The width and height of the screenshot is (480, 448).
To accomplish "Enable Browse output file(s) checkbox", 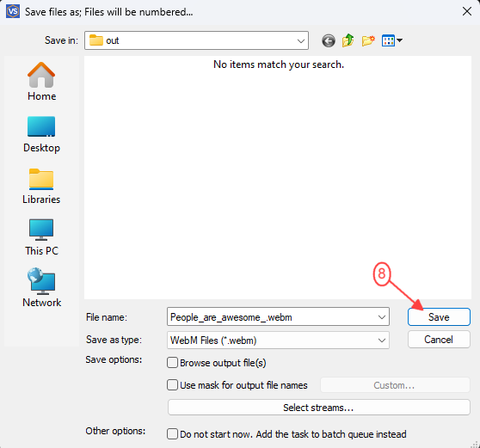I will tap(172, 363).
